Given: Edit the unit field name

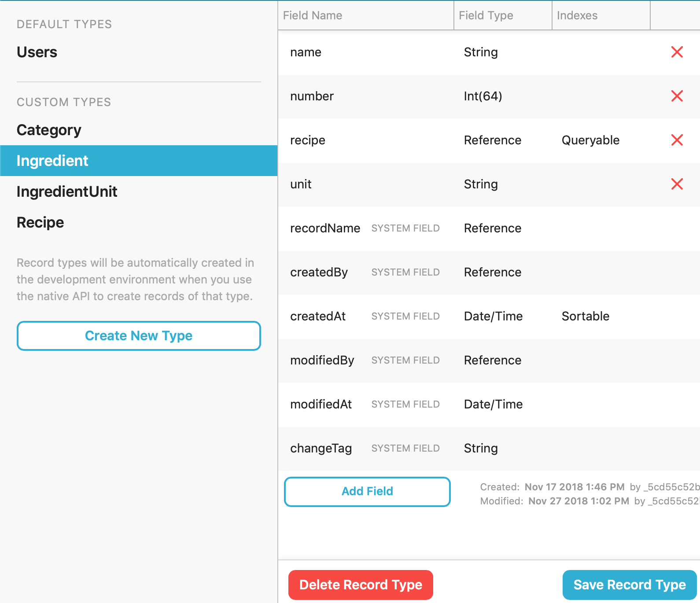Looking at the screenshot, I should (x=301, y=184).
